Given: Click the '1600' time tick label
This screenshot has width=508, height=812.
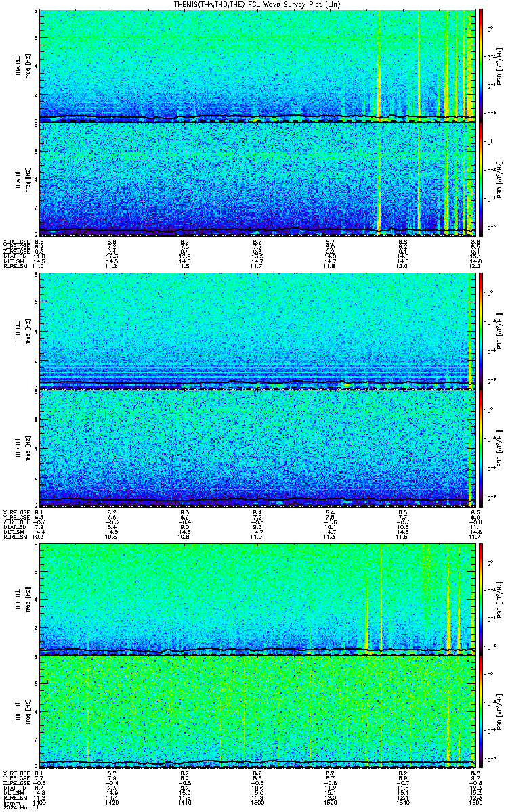Looking at the screenshot, I should coord(474,803).
